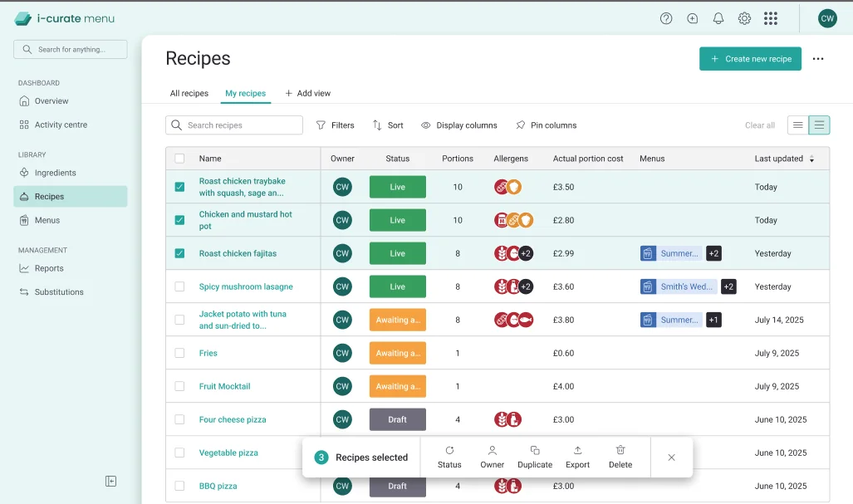The image size is (853, 504).
Task: Click the quick add plus circle icon
Action: pos(692,18)
